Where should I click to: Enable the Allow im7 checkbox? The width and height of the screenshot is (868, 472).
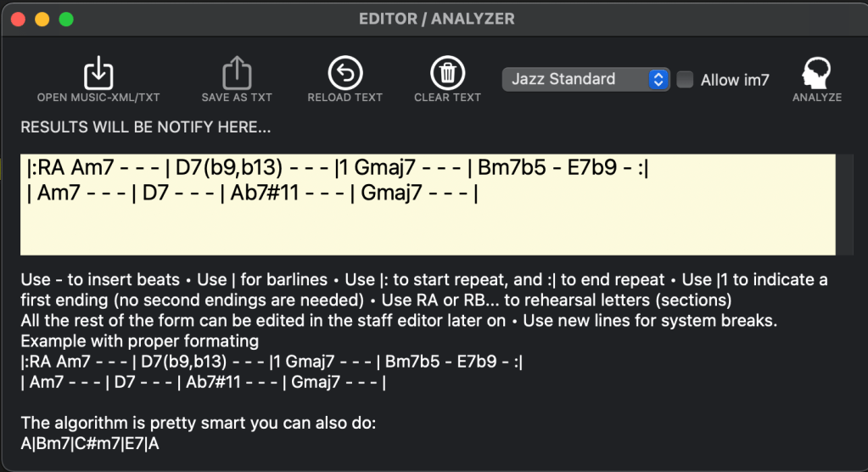tap(686, 80)
